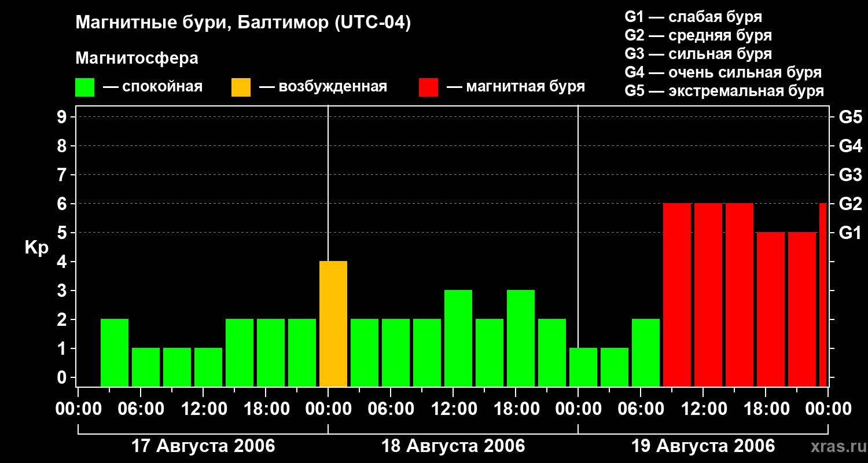
Task: Click the green Kp 3 bar at 12:00 on 18 Августа
Action: [458, 339]
